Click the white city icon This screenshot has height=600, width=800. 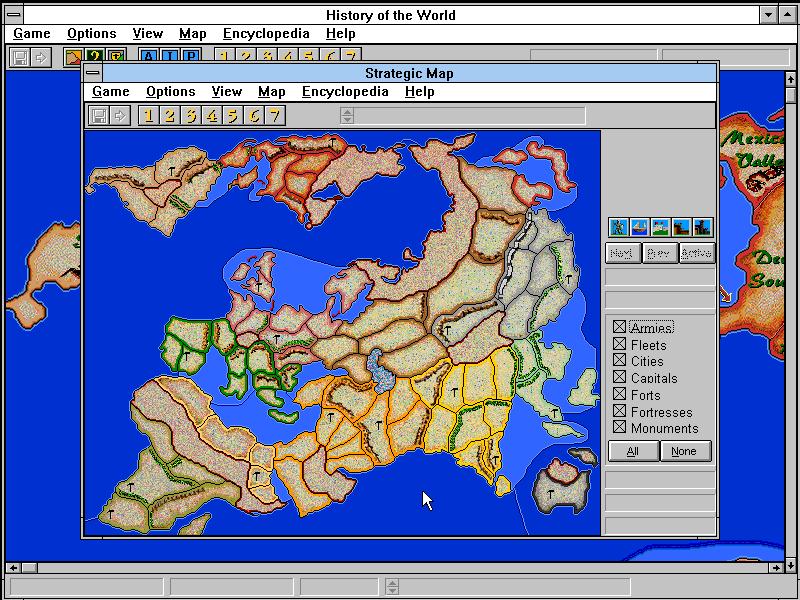(x=661, y=228)
